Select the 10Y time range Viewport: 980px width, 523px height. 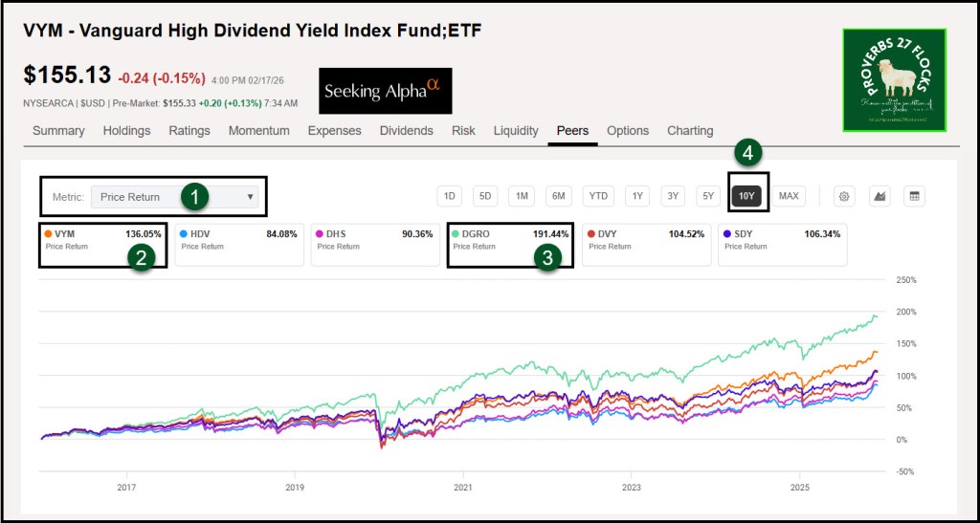pos(747,196)
